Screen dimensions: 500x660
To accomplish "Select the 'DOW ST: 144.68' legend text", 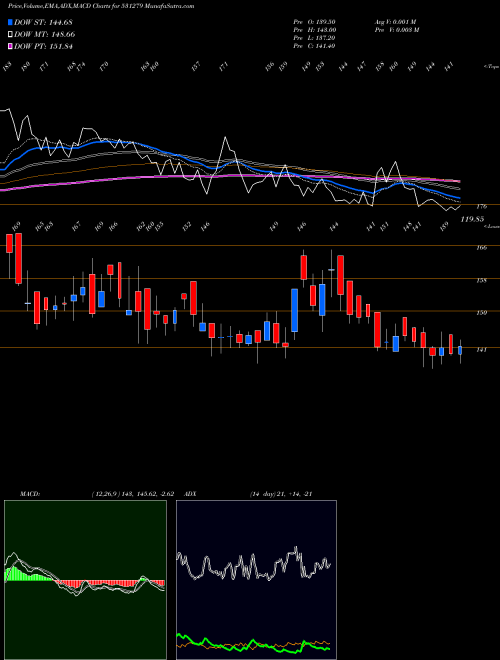I will (x=44, y=23).
